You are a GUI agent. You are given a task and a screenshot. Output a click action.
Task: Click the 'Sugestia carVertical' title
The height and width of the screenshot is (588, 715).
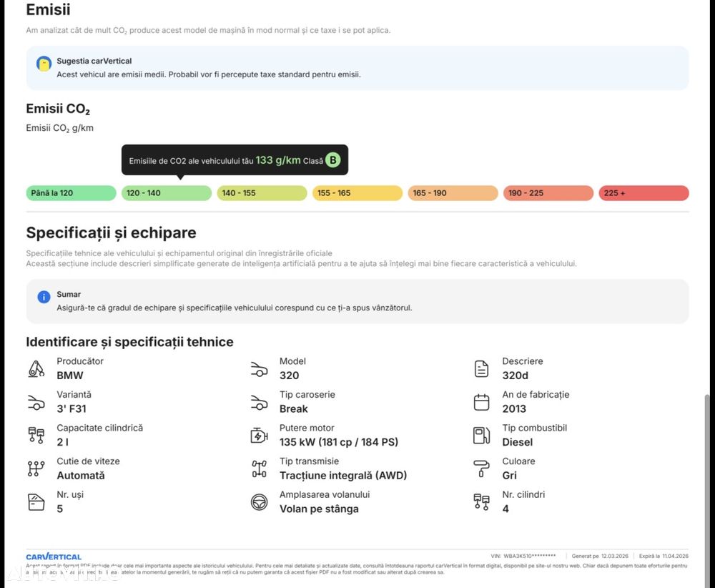(94, 61)
